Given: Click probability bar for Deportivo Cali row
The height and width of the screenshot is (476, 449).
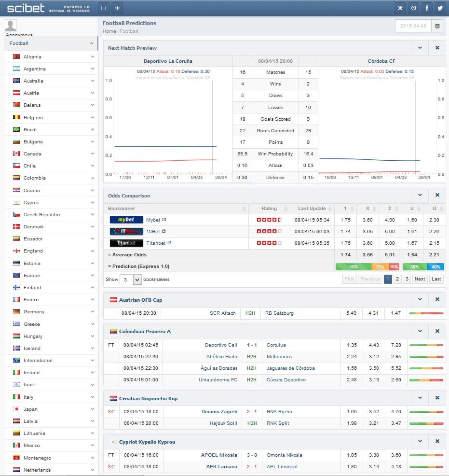Looking at the screenshot, I should [426, 345].
